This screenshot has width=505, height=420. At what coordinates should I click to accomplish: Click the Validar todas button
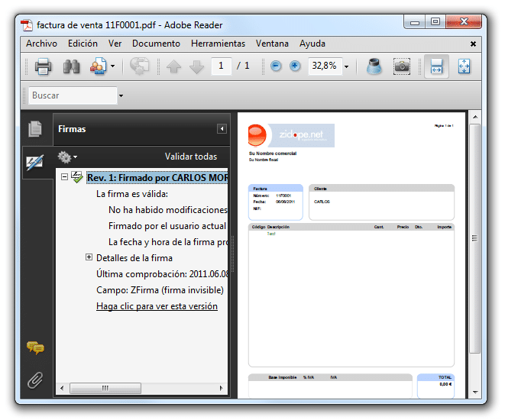pyautogui.click(x=191, y=157)
